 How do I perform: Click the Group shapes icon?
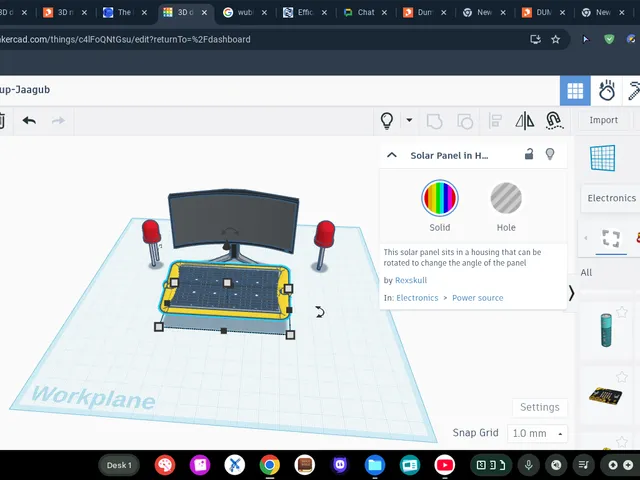(434, 121)
